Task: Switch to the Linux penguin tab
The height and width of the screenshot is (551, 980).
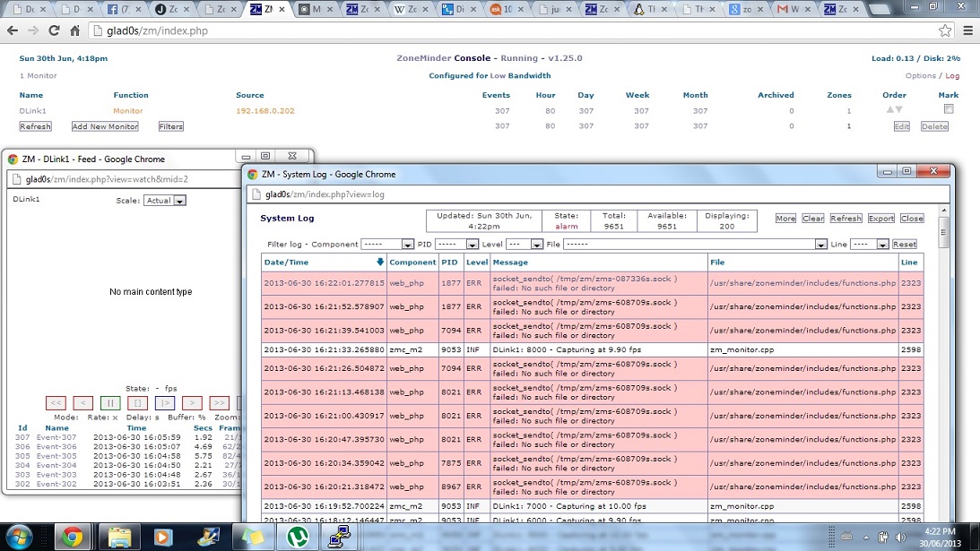Action: tap(651, 9)
